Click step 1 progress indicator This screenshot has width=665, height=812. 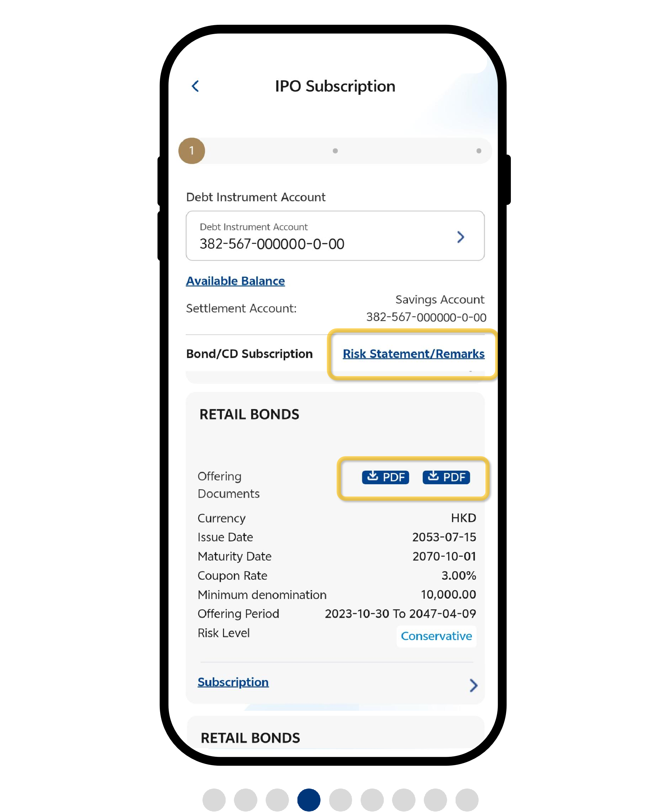pyautogui.click(x=192, y=150)
